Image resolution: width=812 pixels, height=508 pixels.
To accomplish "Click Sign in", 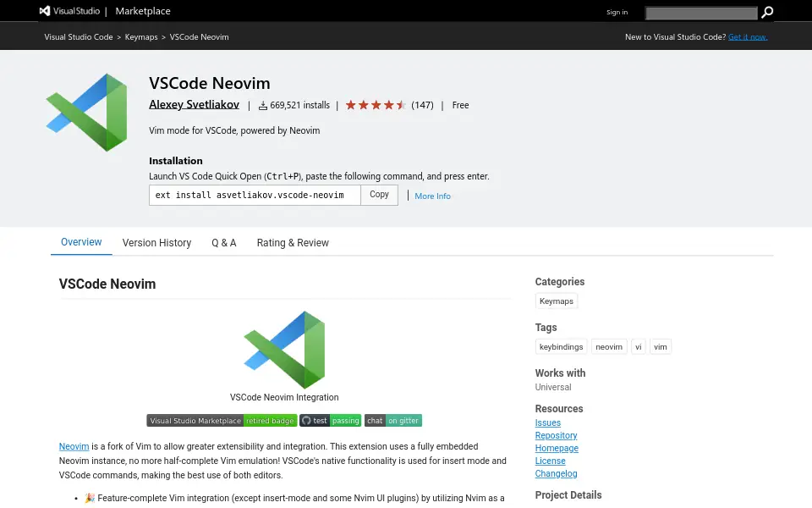I will (x=617, y=13).
